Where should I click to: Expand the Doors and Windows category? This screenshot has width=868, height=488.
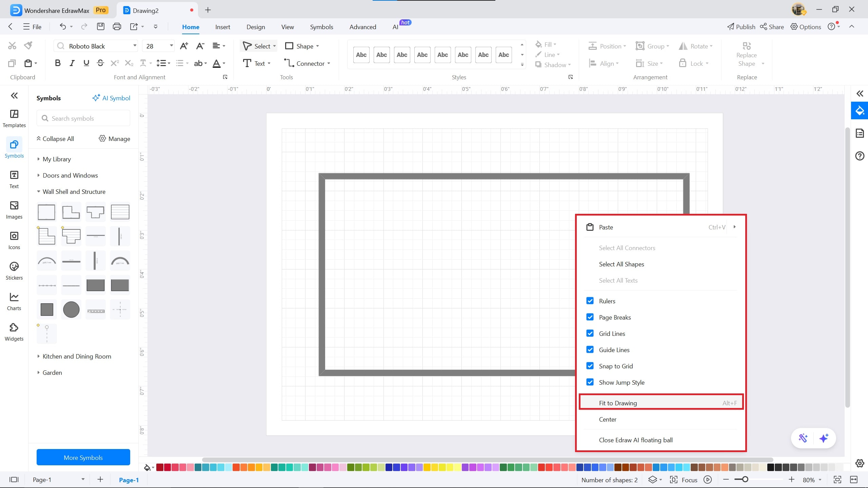coord(70,175)
